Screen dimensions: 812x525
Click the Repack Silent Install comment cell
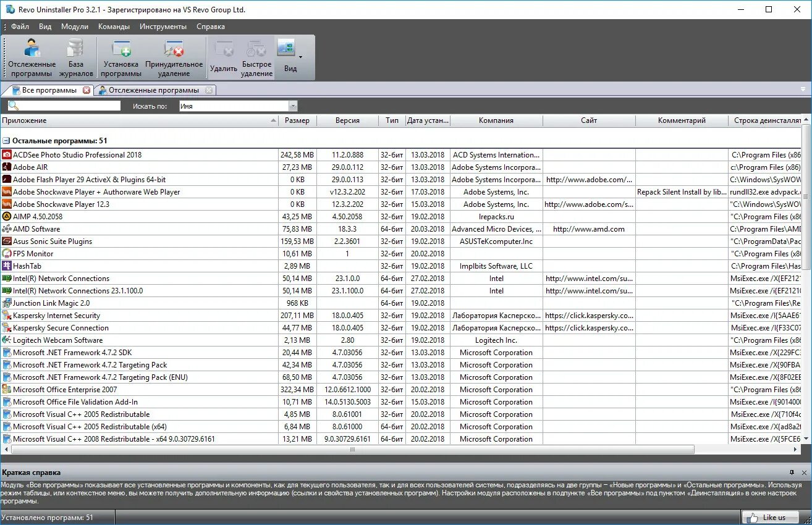click(682, 192)
